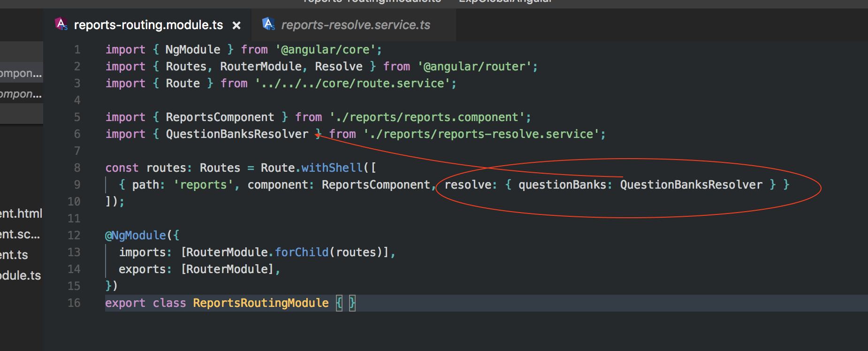Click 'QuestionBanksResolver' in the line 6 import
Viewport: 868px width, 351px height.
point(237,134)
